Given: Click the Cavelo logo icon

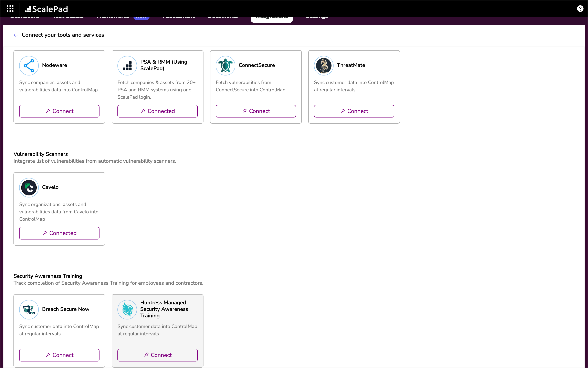Looking at the screenshot, I should click(x=29, y=187).
